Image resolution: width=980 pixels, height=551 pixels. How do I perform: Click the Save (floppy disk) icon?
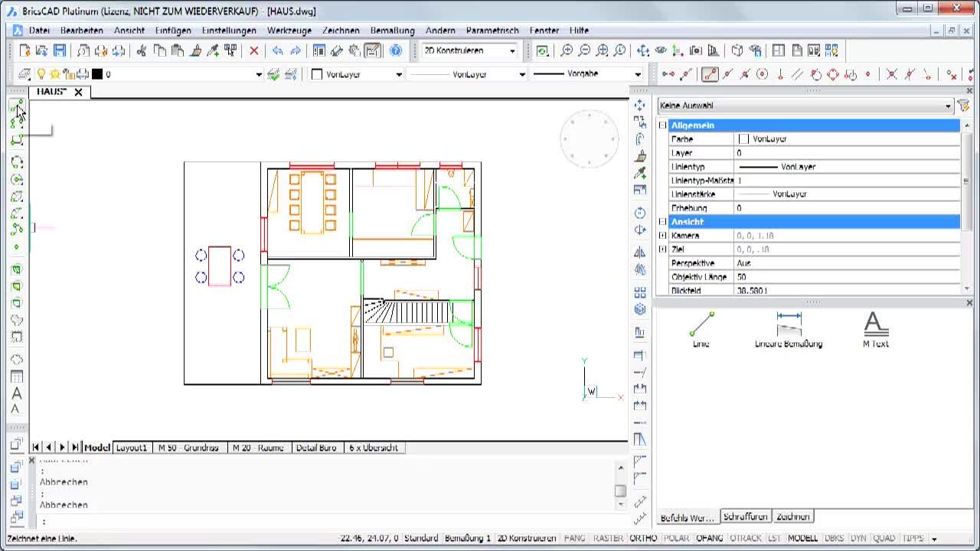pos(60,51)
